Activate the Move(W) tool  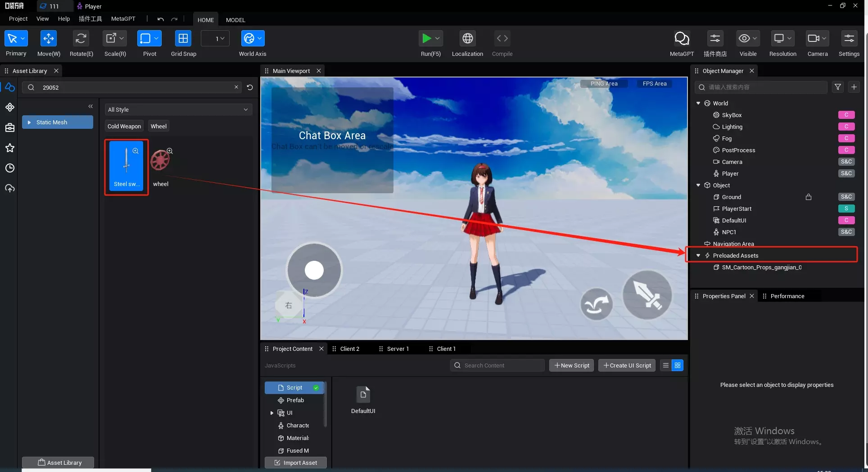click(x=48, y=38)
